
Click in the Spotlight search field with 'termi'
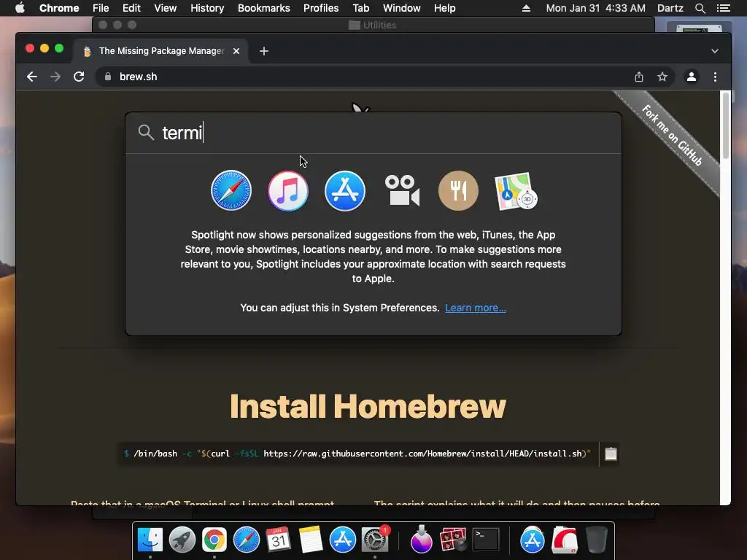[373, 133]
